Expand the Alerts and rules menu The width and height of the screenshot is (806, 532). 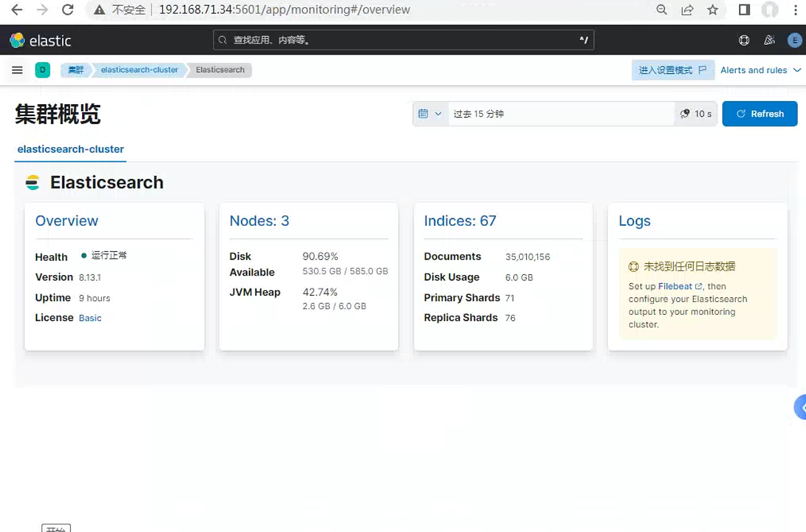click(x=761, y=70)
